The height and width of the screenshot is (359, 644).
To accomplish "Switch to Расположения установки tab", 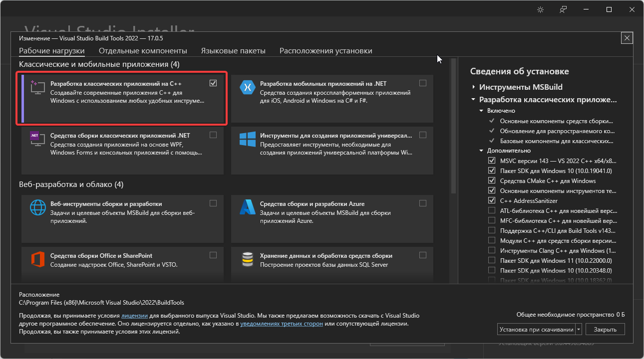I will [326, 51].
